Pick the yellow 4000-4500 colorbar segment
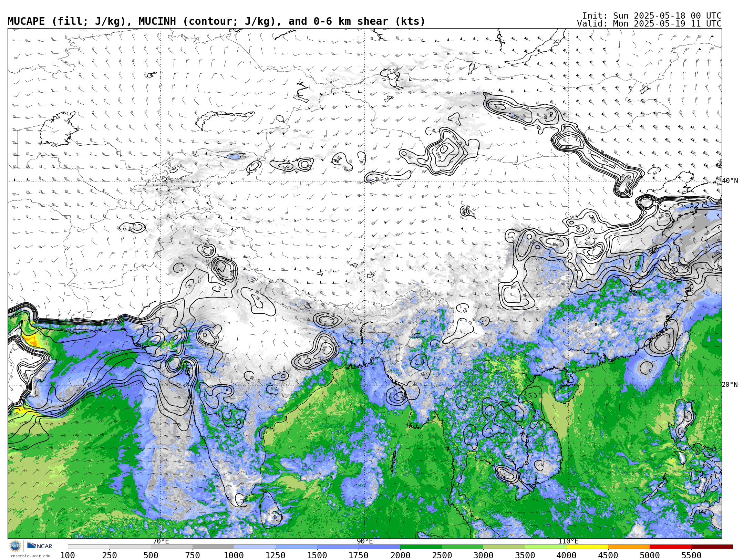744x560 pixels. coord(587,547)
